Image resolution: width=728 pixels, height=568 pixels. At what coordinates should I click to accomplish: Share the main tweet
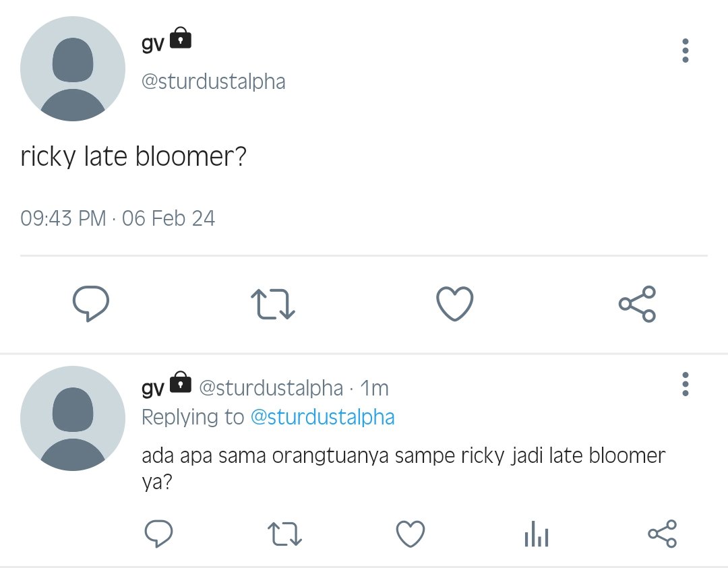[637, 304]
